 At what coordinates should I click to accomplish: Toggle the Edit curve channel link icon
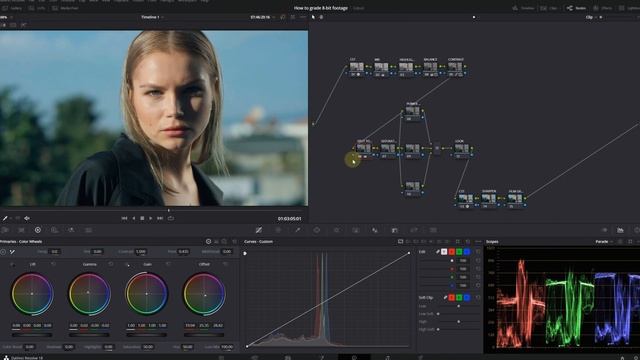point(438,252)
